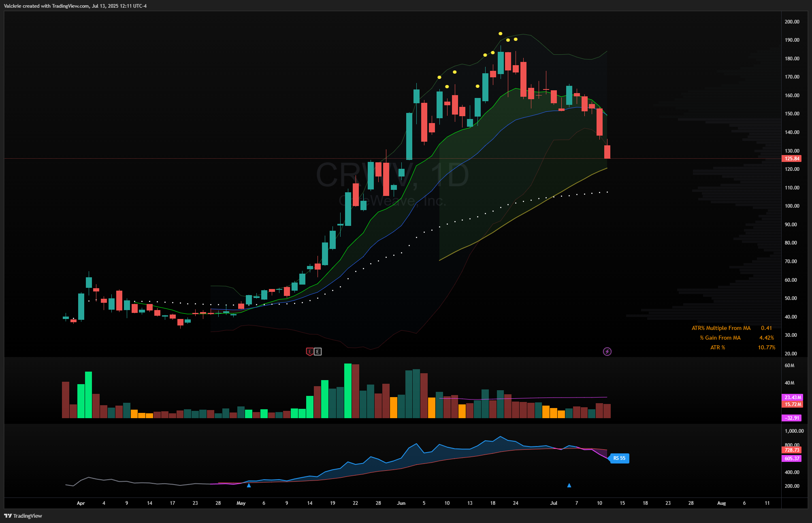Click the red earnings E marker
This screenshot has height=523, width=812.
coord(310,352)
